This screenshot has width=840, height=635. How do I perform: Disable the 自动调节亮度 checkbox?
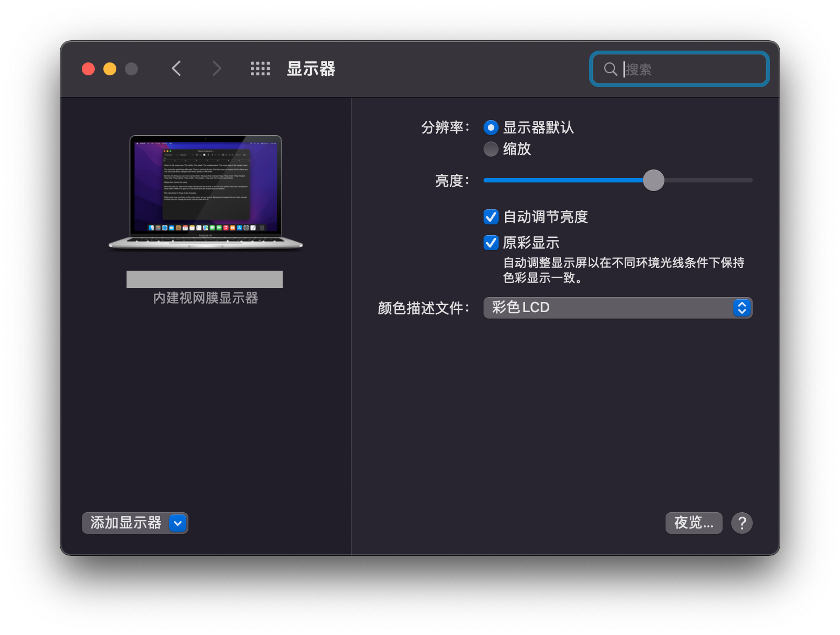[x=491, y=217]
